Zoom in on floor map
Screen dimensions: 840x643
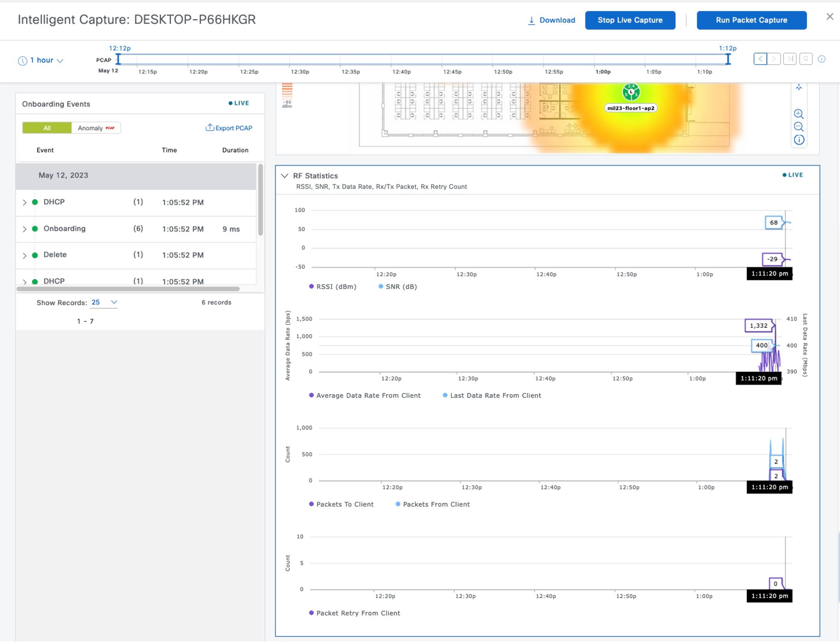(799, 114)
